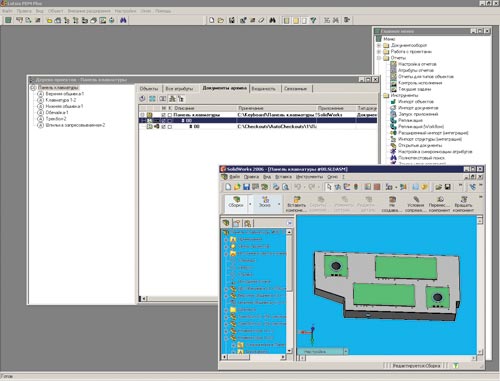Click the blue Save floppy icon in SolidWorks
The image size is (500, 381).
click(246, 187)
